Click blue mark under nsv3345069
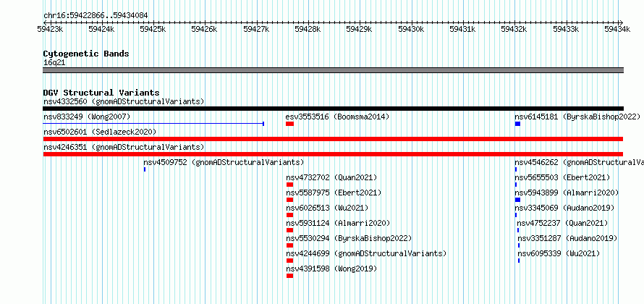The image size is (644, 304). [x=516, y=215]
